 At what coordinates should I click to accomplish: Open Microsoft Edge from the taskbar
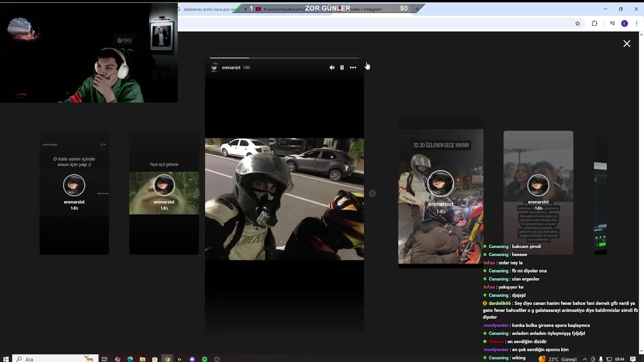[x=130, y=359]
